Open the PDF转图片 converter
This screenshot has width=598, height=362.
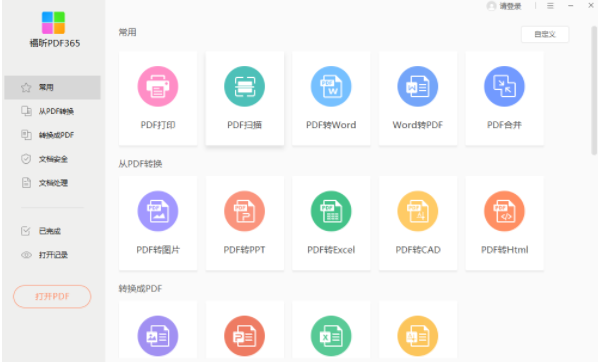click(158, 223)
